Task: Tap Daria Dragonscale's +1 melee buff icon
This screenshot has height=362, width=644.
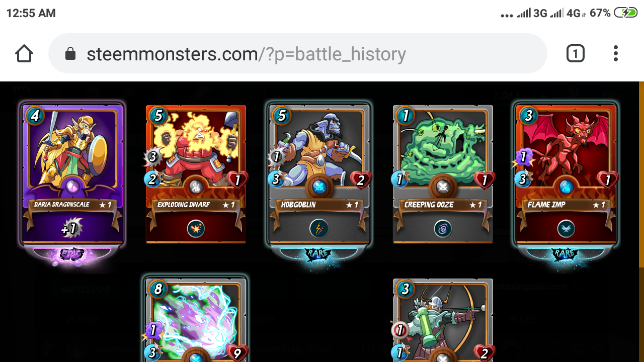Action: [x=72, y=228]
